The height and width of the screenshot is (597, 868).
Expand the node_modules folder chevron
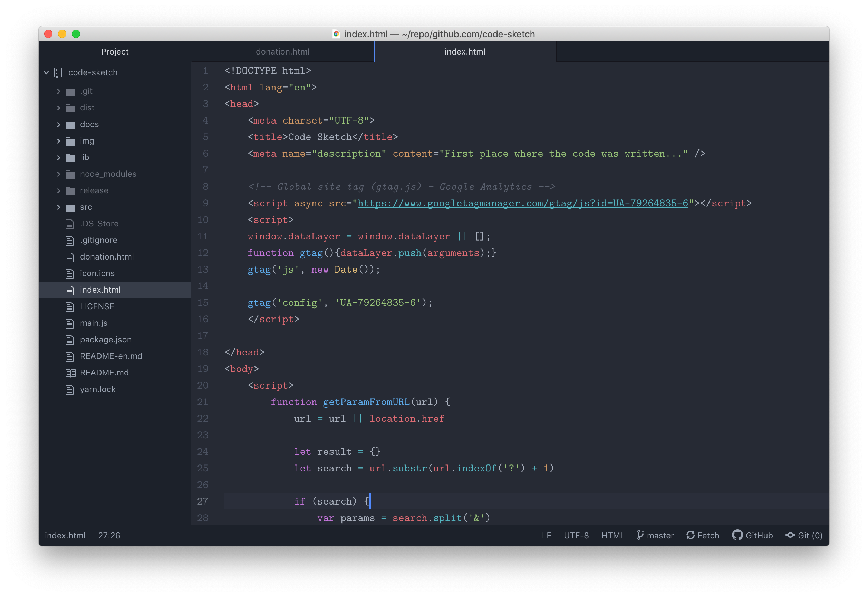(59, 174)
